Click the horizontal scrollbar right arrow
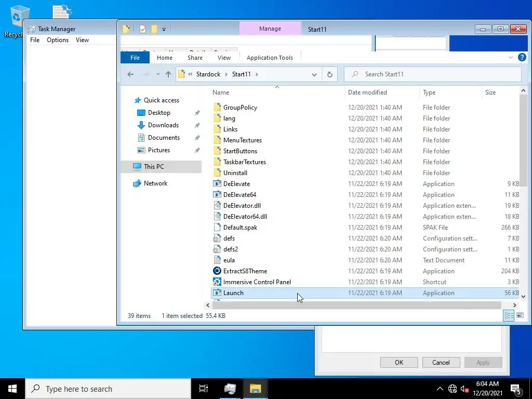 [x=514, y=305]
